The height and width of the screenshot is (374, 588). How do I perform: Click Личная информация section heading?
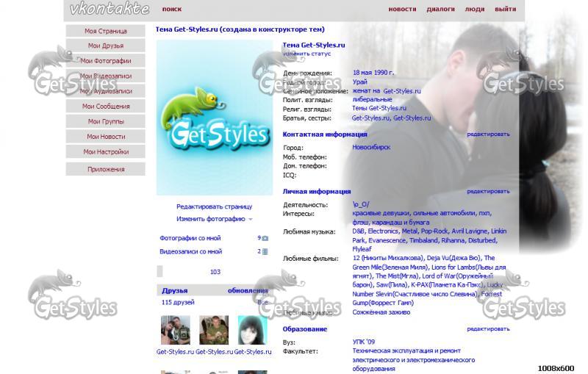[317, 192]
